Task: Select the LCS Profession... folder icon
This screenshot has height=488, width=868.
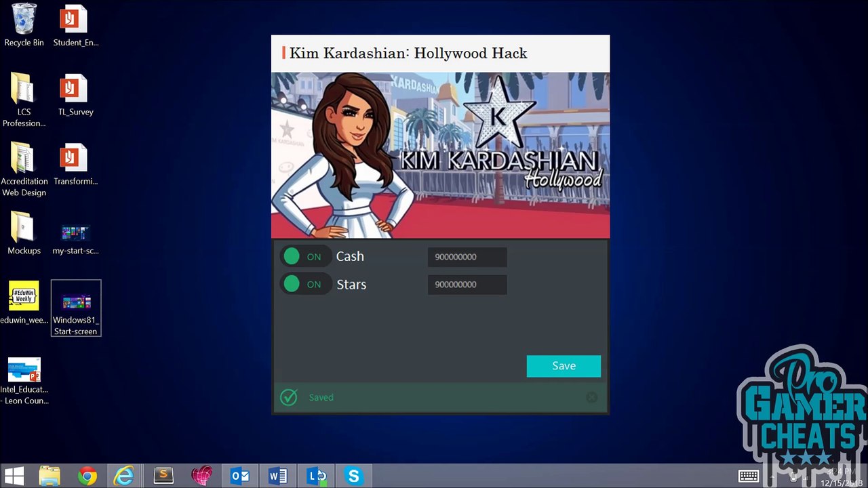Action: (24, 100)
